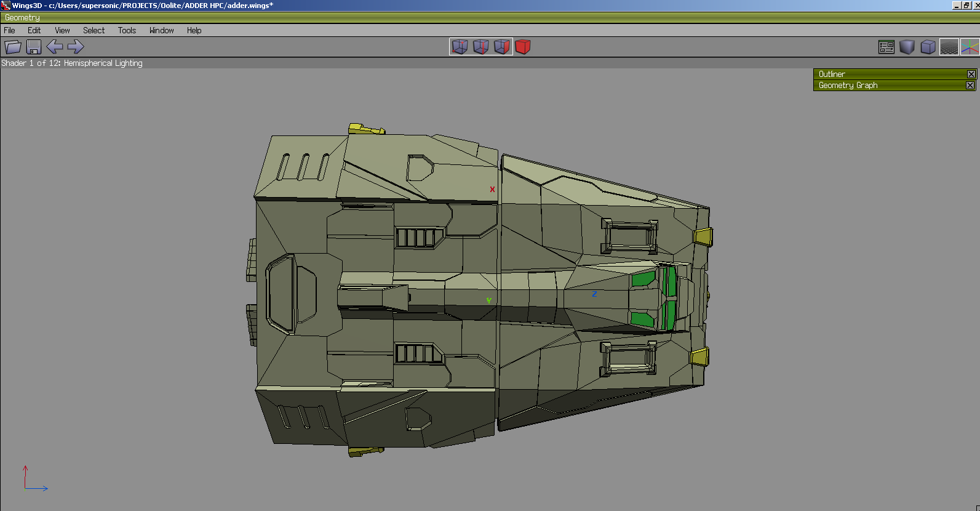Select body selection mode red cube
980x511 pixels.
[523, 47]
